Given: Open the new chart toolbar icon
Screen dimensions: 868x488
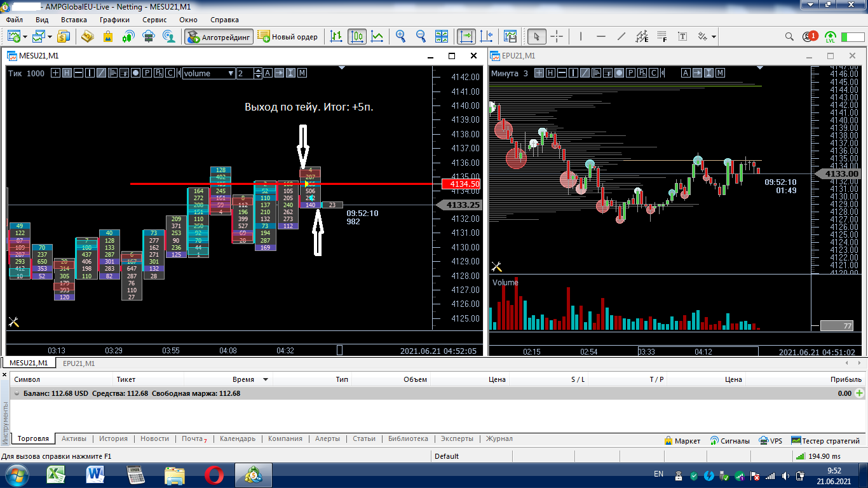Looking at the screenshot, I should pos(13,36).
